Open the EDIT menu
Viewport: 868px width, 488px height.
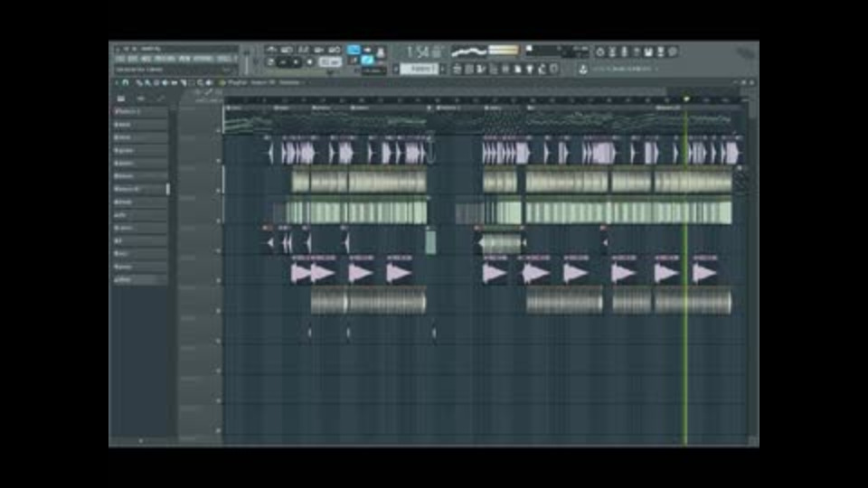131,59
